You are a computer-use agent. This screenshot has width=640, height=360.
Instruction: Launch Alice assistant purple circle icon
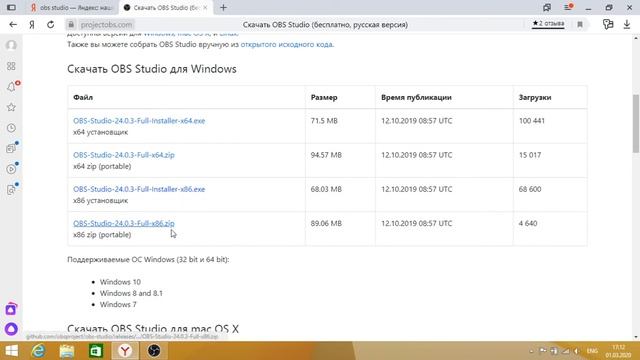11,329
